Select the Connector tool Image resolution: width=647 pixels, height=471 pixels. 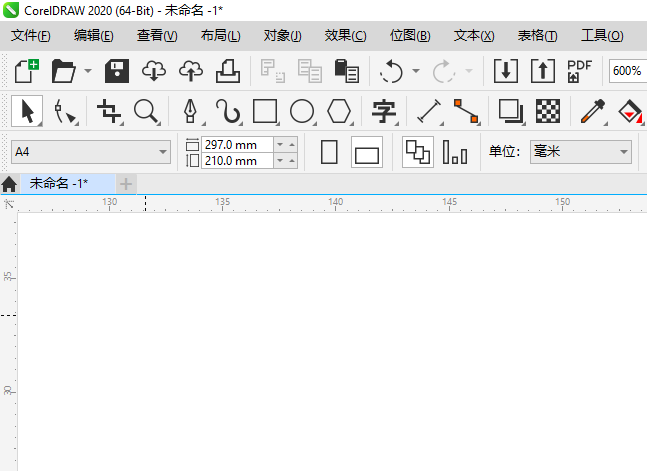click(x=466, y=111)
